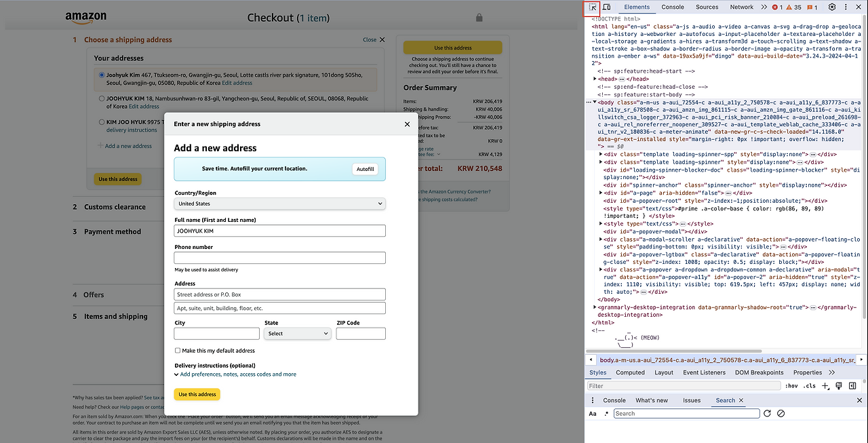Close the DevTools panel
The width and height of the screenshot is (868, 443).
pyautogui.click(x=859, y=7)
